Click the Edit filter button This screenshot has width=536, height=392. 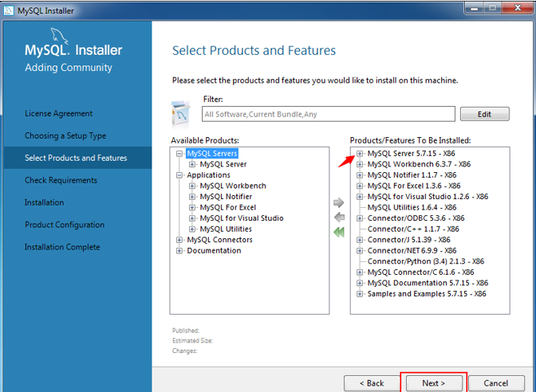click(x=484, y=114)
